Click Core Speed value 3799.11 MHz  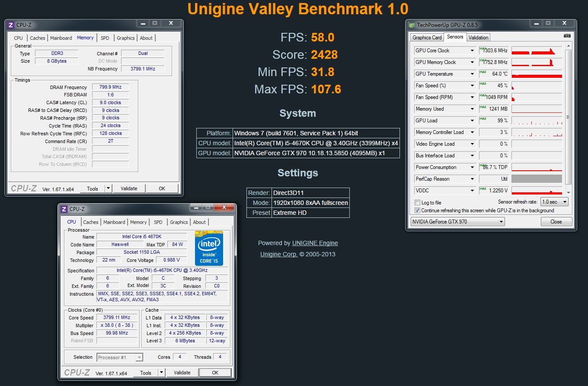point(117,317)
